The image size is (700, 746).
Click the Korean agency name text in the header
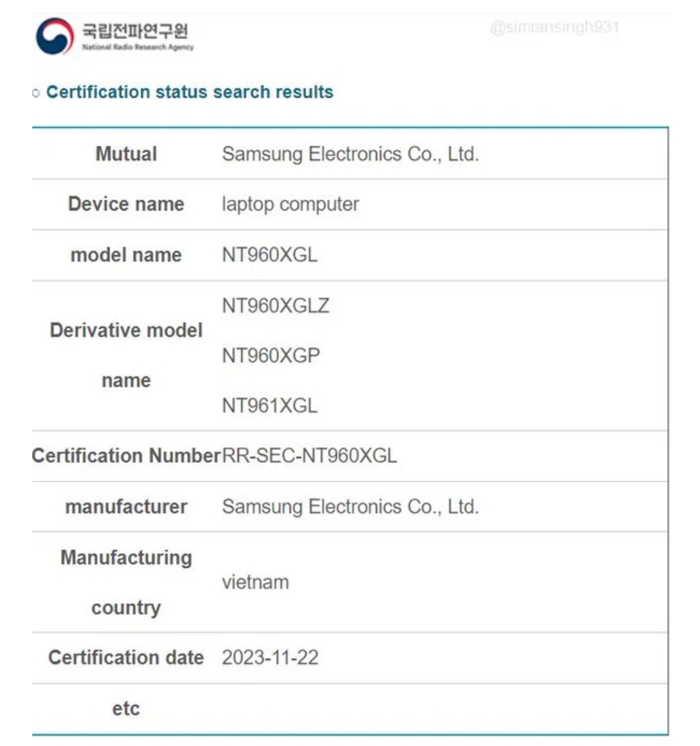135,31
